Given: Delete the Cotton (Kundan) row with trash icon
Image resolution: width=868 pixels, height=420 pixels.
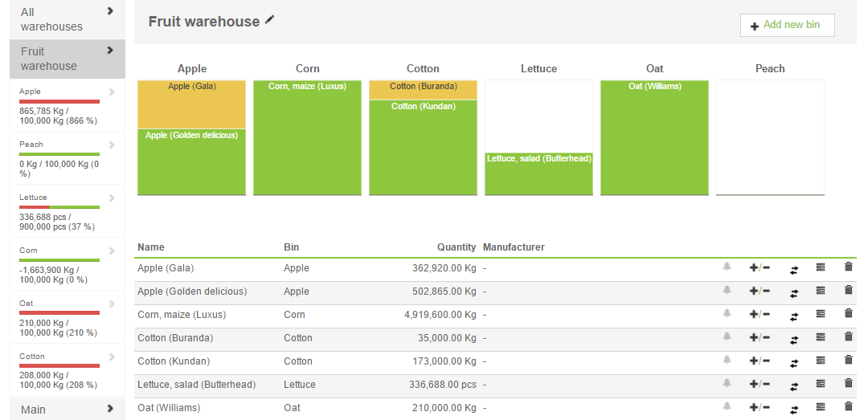Looking at the screenshot, I should pyautogui.click(x=848, y=361).
